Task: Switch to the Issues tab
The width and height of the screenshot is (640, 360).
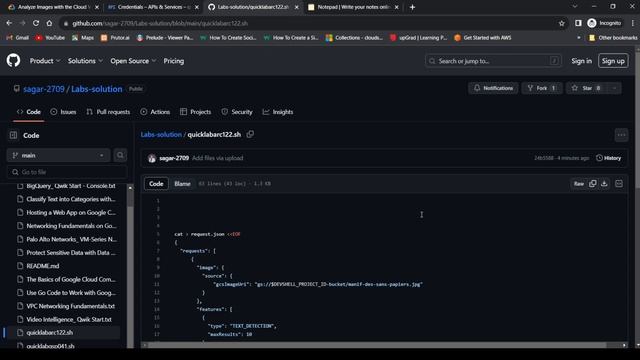Action: coord(63,112)
